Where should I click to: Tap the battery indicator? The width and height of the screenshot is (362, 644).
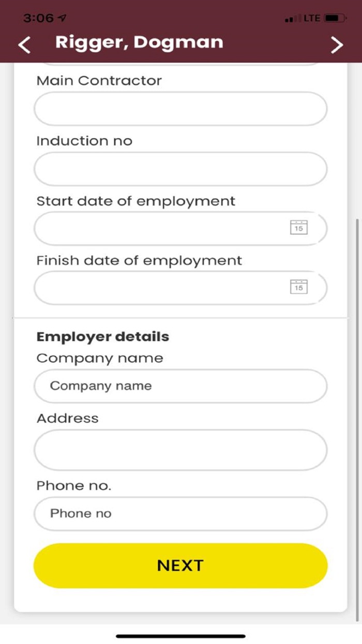click(333, 17)
